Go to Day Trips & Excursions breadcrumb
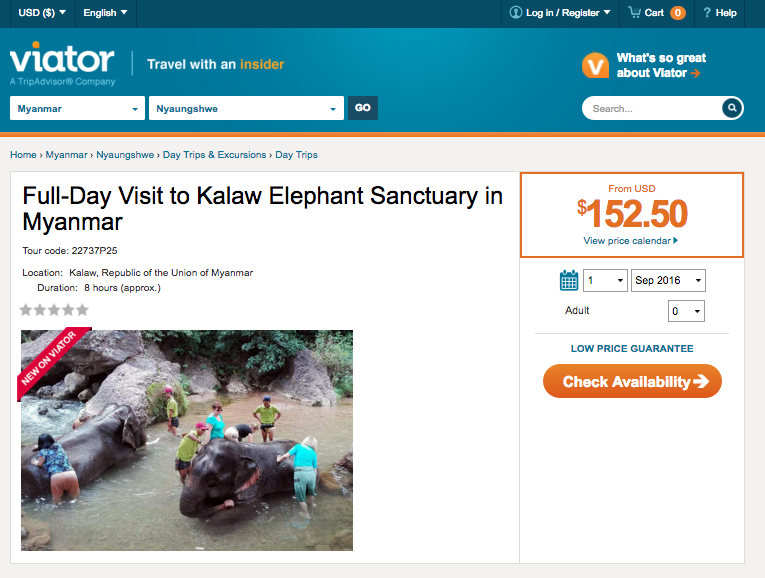 (214, 155)
